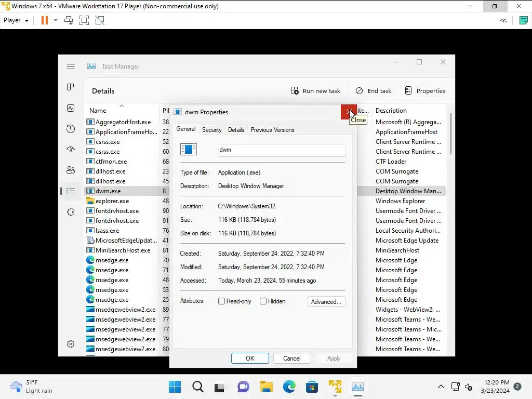
Task: Open Task Manager settings gear
Action: point(71,344)
